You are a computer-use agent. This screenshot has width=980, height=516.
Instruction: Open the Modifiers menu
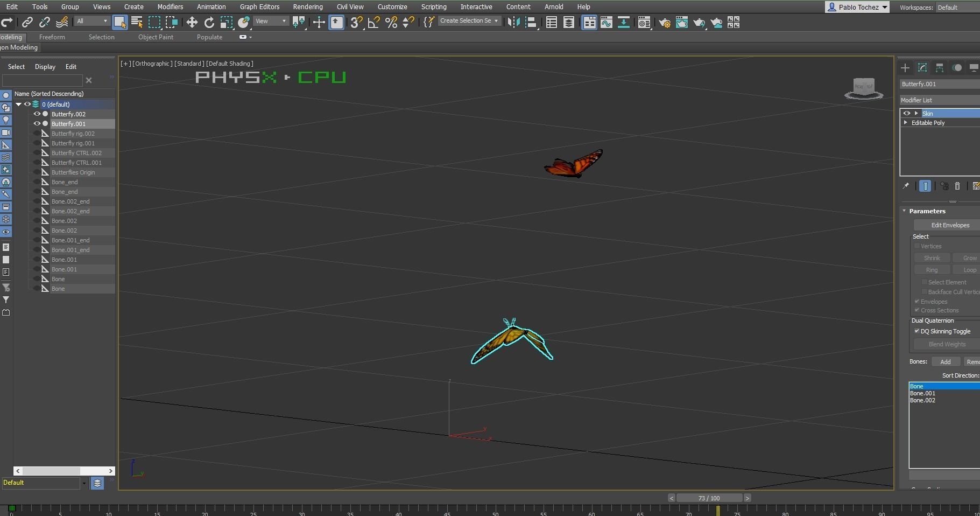170,7
